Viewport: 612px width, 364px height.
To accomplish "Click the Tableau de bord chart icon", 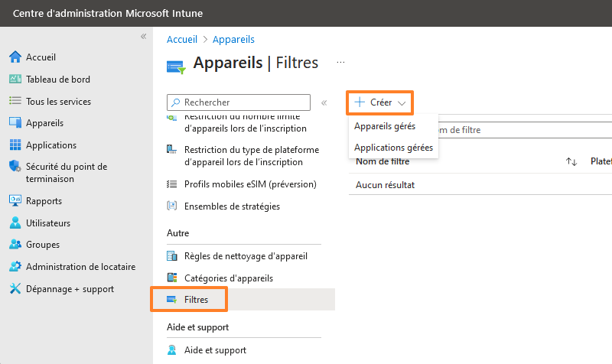I will click(x=15, y=80).
